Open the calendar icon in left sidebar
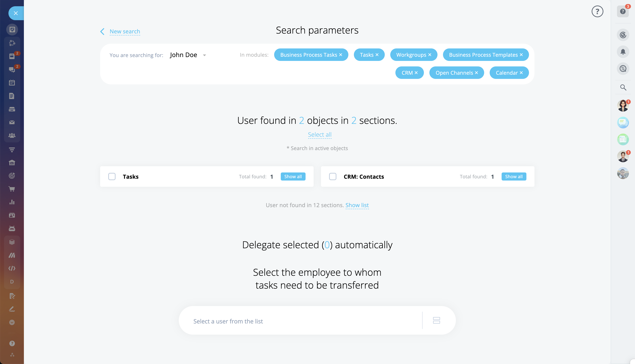The image size is (635, 364). click(x=12, y=83)
